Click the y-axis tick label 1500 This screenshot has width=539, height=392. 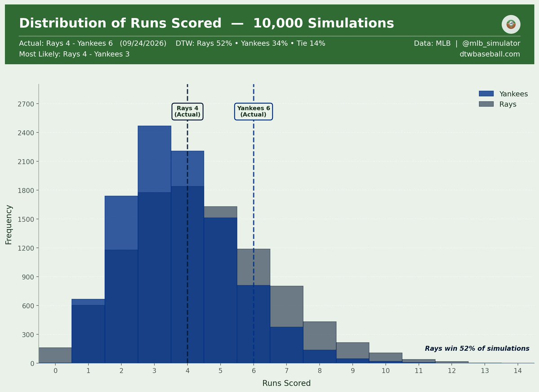click(x=26, y=219)
